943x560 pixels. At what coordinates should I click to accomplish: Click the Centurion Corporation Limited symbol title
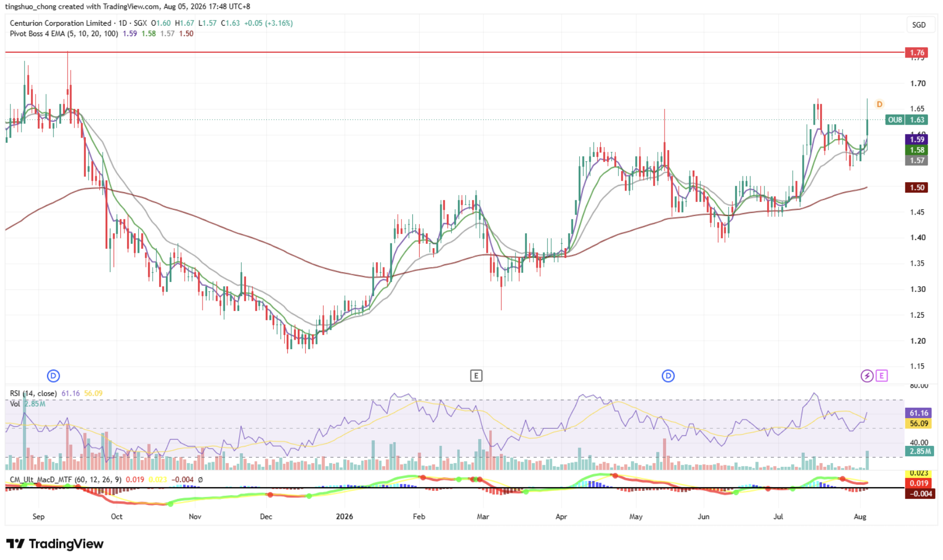[61, 23]
